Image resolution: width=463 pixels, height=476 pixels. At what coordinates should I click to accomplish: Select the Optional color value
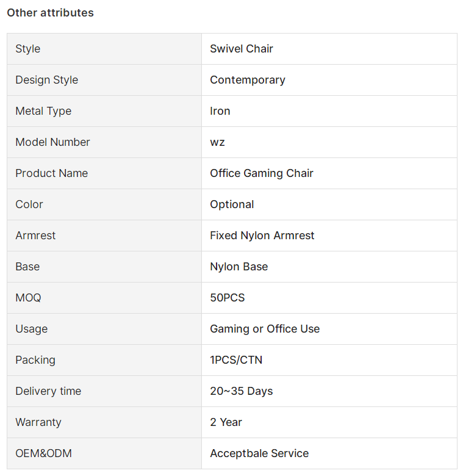pos(232,204)
